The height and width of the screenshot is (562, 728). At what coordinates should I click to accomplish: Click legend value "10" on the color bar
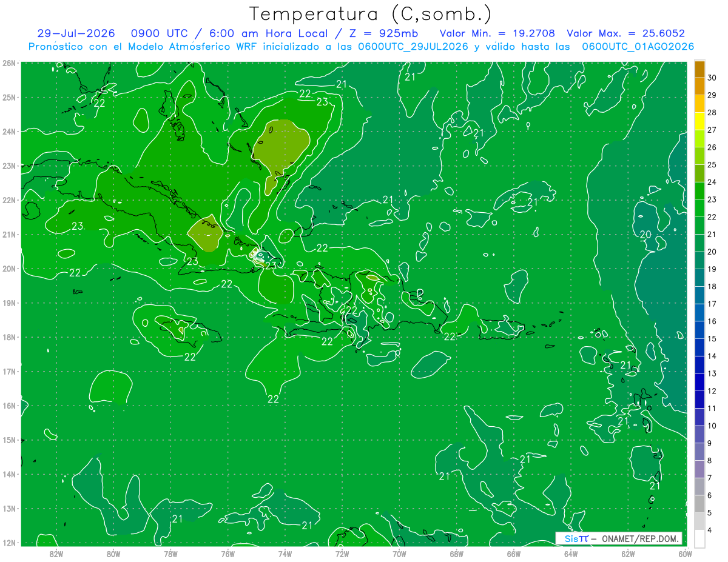(x=712, y=426)
